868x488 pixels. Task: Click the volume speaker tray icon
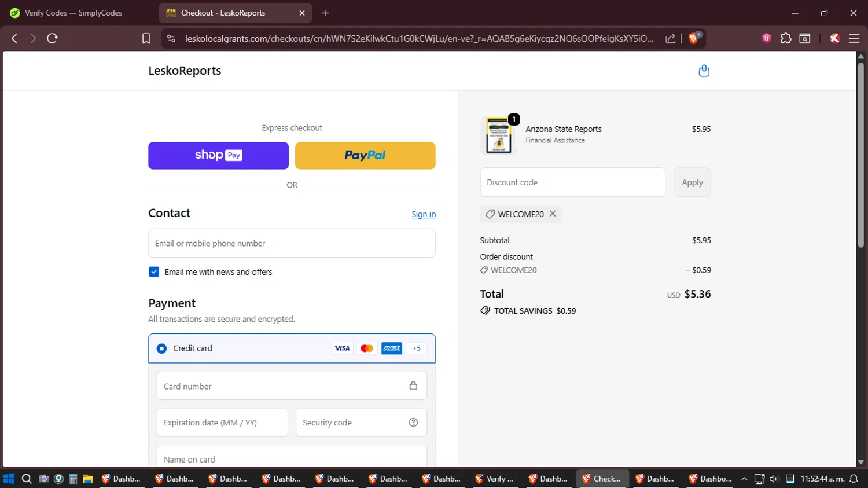(x=774, y=479)
